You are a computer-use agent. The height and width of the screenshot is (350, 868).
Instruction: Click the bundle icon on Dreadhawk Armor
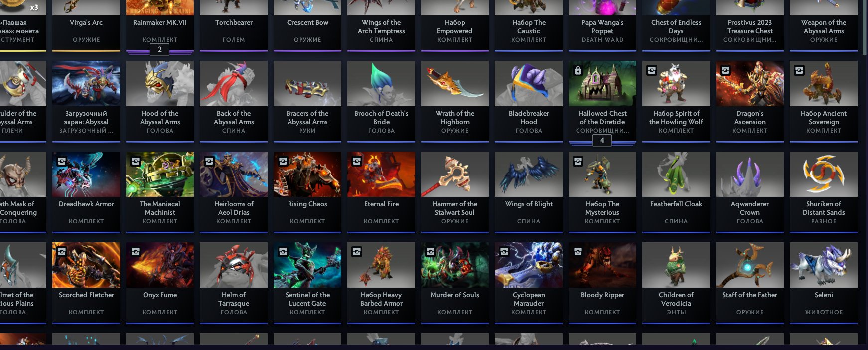[x=61, y=161]
